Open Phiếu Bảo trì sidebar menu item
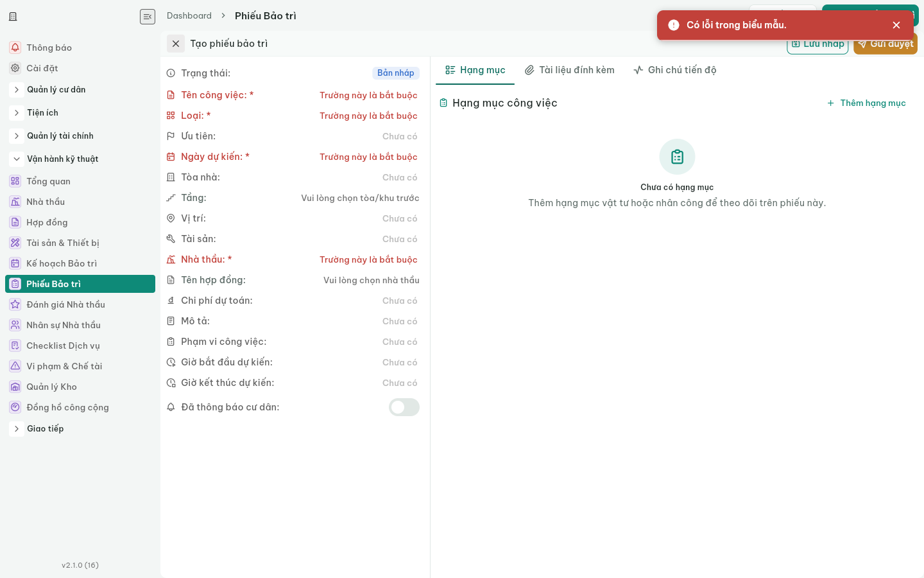The width and height of the screenshot is (924, 578). point(80,284)
